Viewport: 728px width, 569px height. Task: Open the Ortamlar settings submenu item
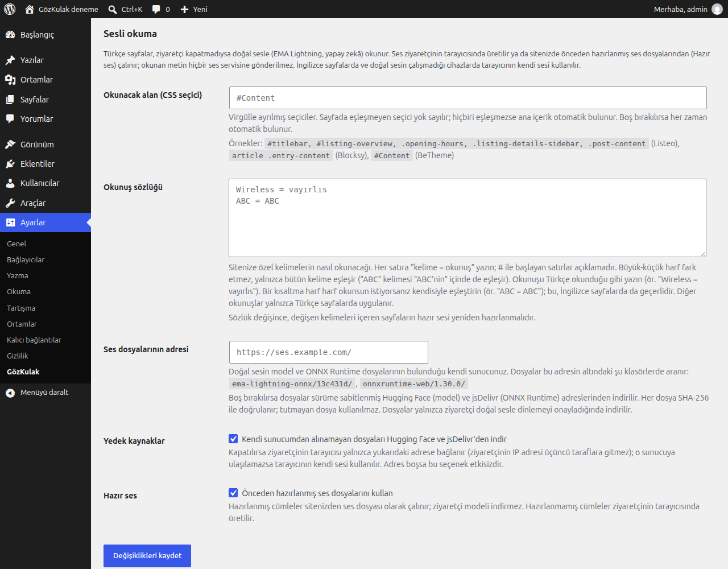tap(22, 324)
